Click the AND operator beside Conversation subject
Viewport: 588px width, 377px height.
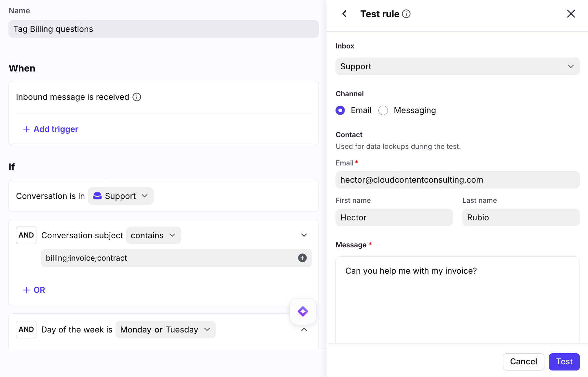(x=26, y=235)
